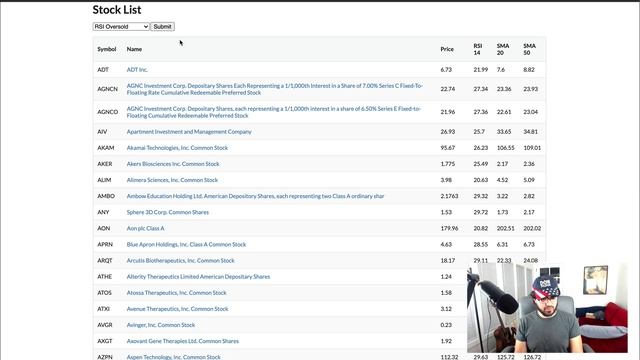Click AKER price value 1.775
This screenshot has width=640, height=360.
point(447,164)
